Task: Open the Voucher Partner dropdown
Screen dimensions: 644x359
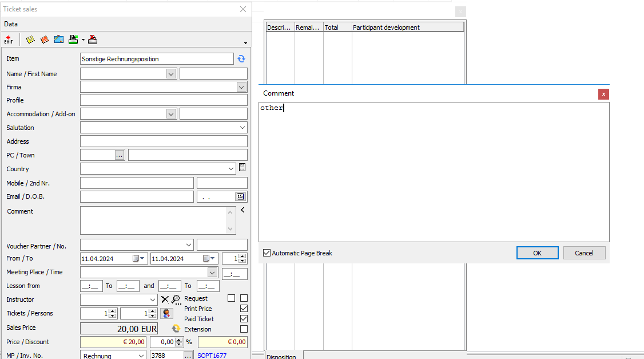Action: [x=189, y=244]
